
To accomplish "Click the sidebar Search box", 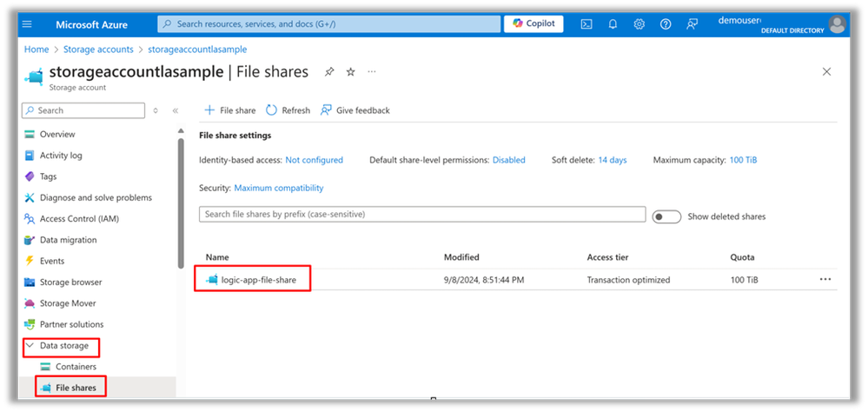I will [83, 110].
